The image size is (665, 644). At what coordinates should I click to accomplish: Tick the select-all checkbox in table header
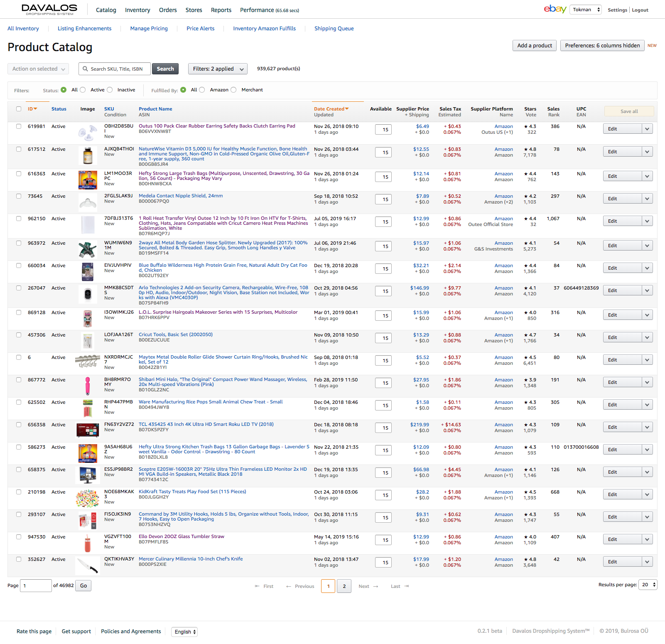click(19, 109)
